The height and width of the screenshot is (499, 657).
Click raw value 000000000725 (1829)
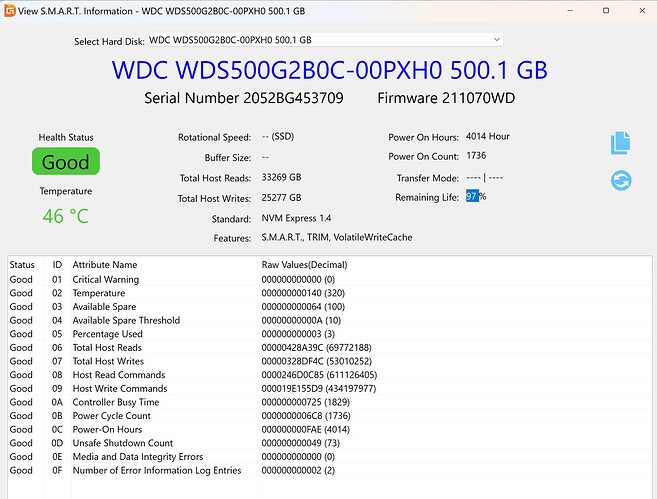pyautogui.click(x=305, y=402)
